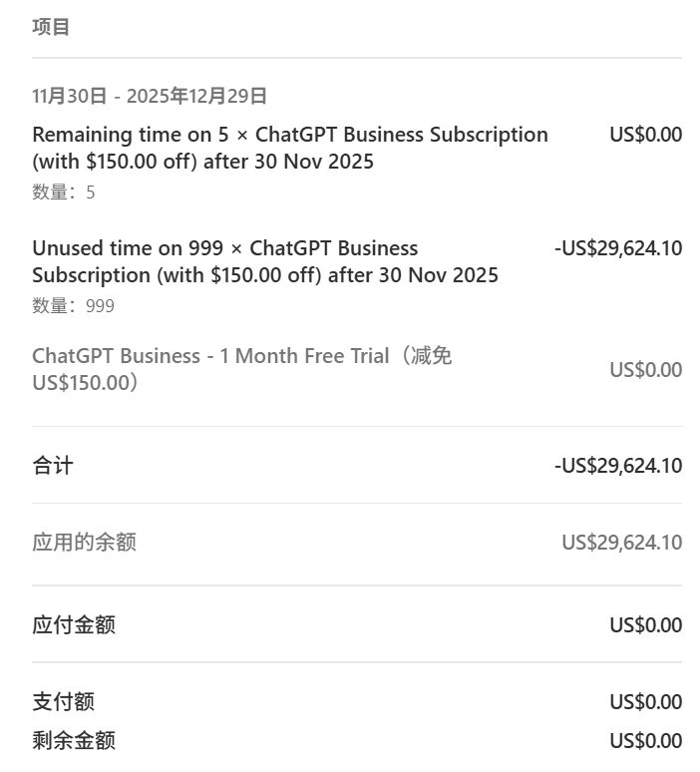Image resolution: width=700 pixels, height=772 pixels.
Task: Click the US$0.00 amount for Remaining time
Action: 645,135
